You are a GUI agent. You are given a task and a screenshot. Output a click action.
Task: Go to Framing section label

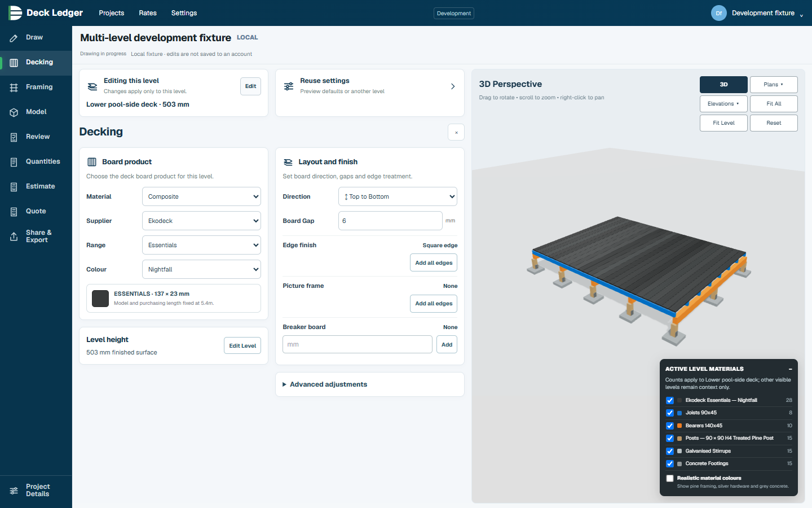[x=39, y=87]
